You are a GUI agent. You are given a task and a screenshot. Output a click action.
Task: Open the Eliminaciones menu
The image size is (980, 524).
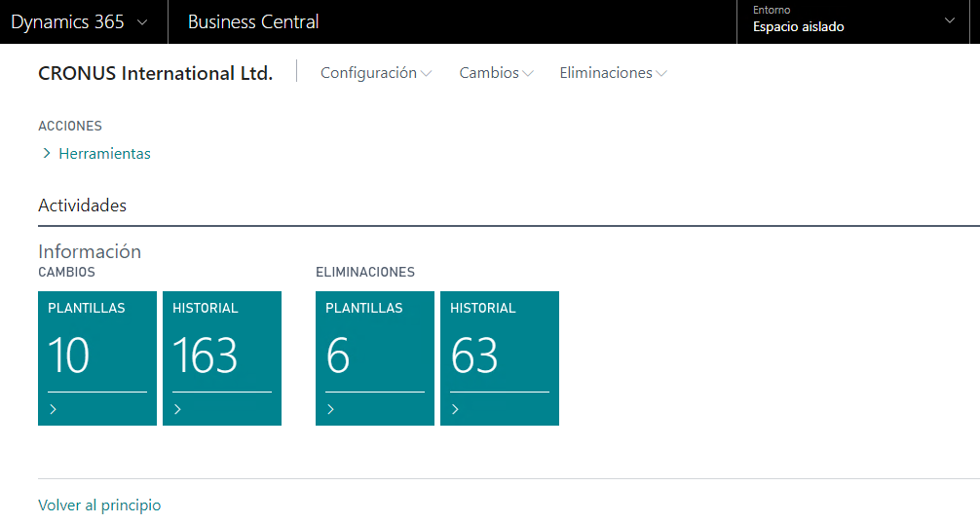613,73
